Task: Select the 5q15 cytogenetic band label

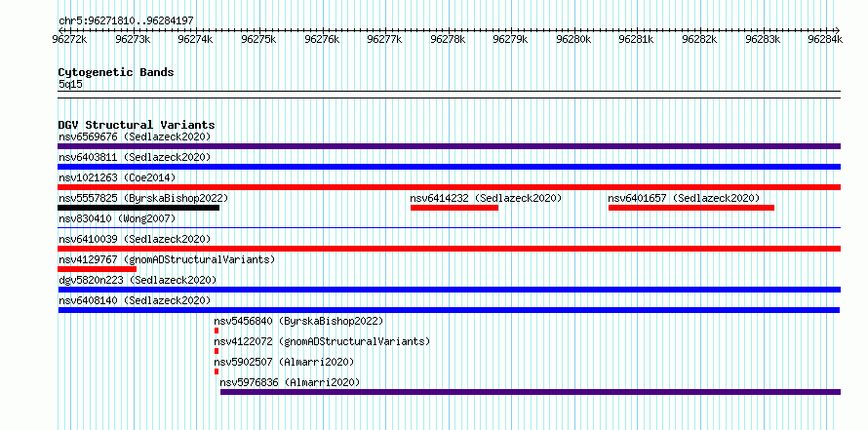Action: 70,85
